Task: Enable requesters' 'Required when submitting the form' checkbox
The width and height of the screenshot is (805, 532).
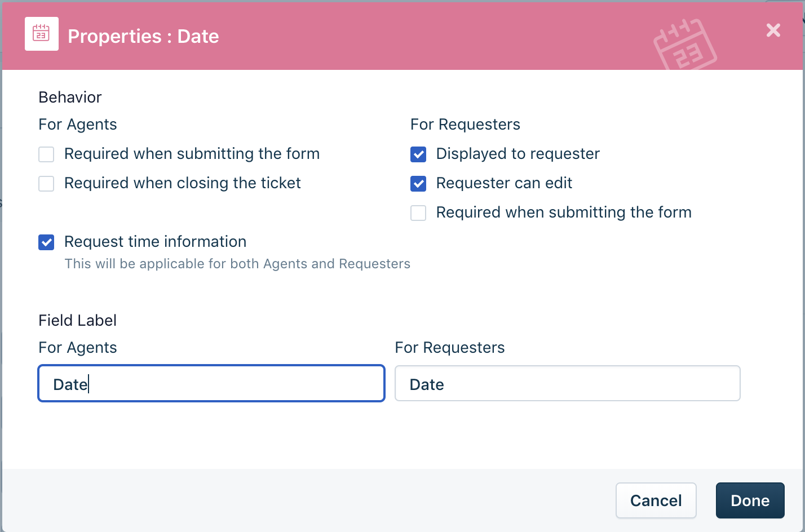Action: click(418, 213)
